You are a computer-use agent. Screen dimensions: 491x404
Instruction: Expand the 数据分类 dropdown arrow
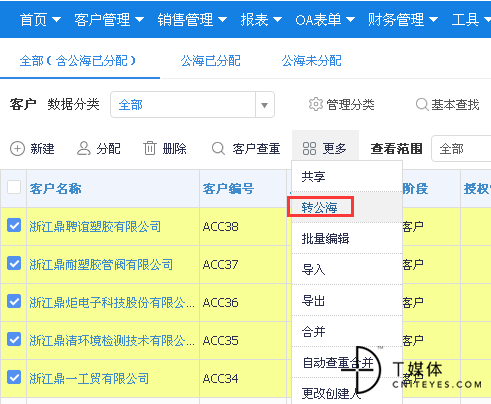click(265, 105)
